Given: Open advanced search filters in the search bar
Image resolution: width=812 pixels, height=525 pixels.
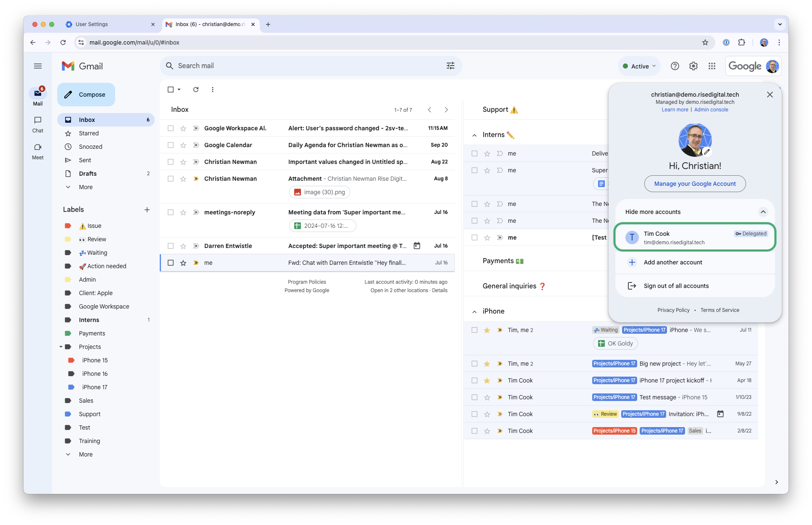Looking at the screenshot, I should pyautogui.click(x=450, y=66).
